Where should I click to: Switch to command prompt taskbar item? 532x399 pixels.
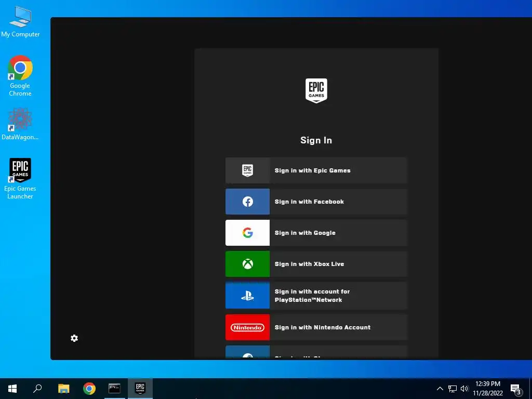pyautogui.click(x=114, y=389)
